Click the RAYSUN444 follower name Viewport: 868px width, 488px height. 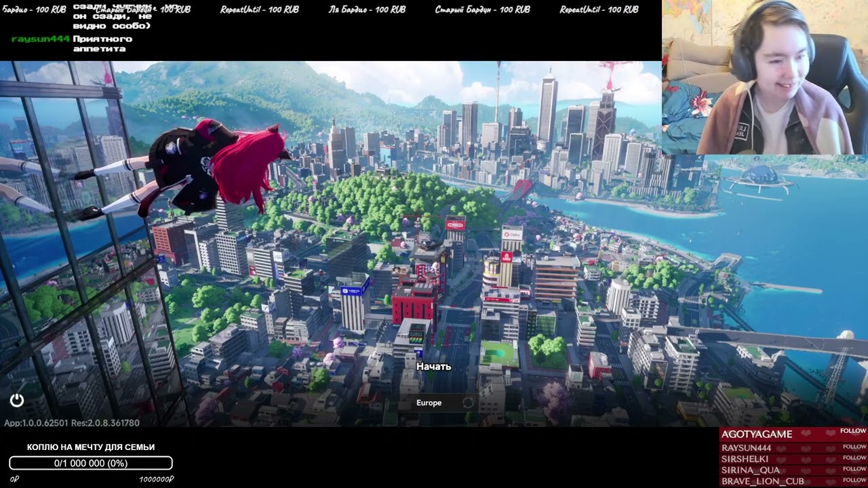click(x=746, y=448)
